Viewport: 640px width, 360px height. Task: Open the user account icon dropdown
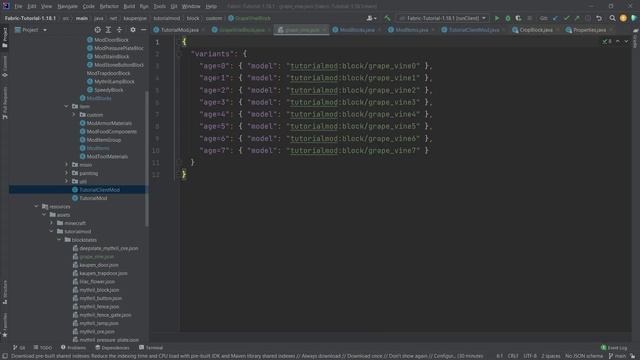coord(371,18)
